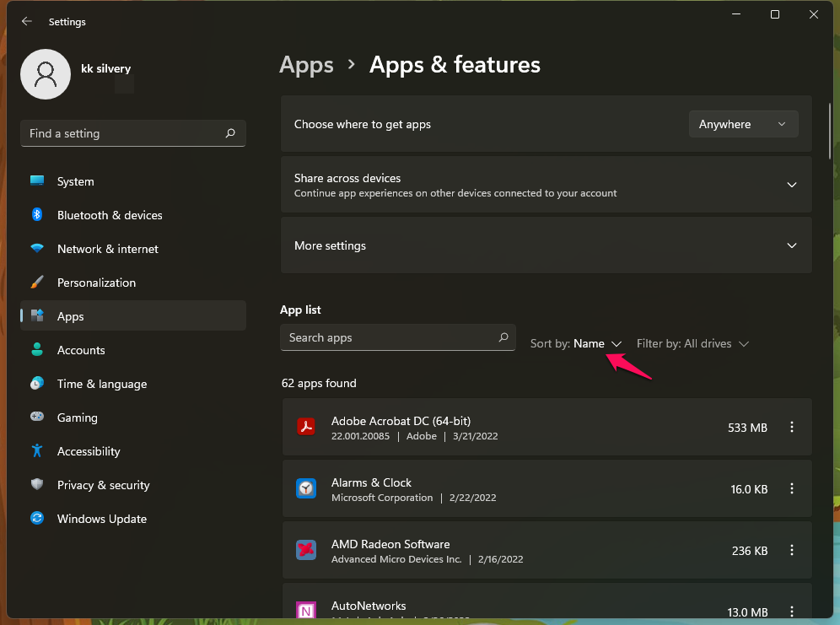The height and width of the screenshot is (625, 840).
Task: Click the Personalization paintbrush icon
Action: 37,283
